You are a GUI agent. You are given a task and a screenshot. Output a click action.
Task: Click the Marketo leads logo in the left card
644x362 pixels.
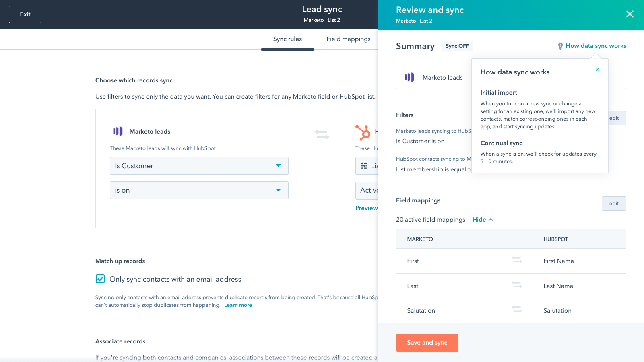coord(117,131)
